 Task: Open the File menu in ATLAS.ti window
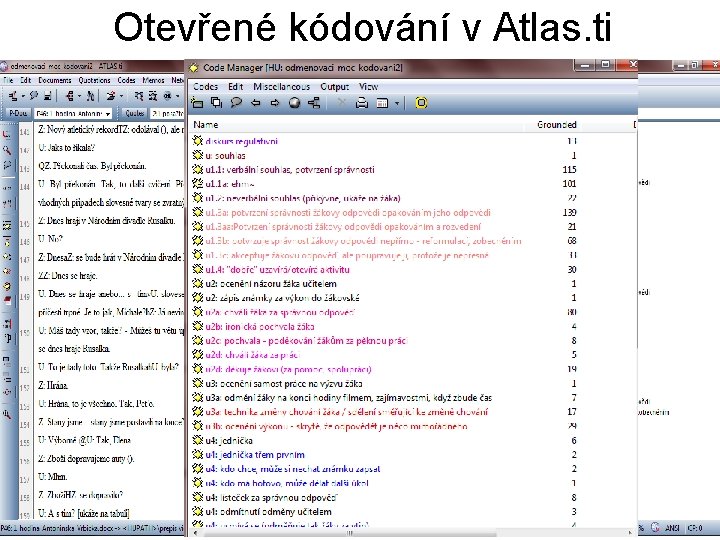(8, 80)
